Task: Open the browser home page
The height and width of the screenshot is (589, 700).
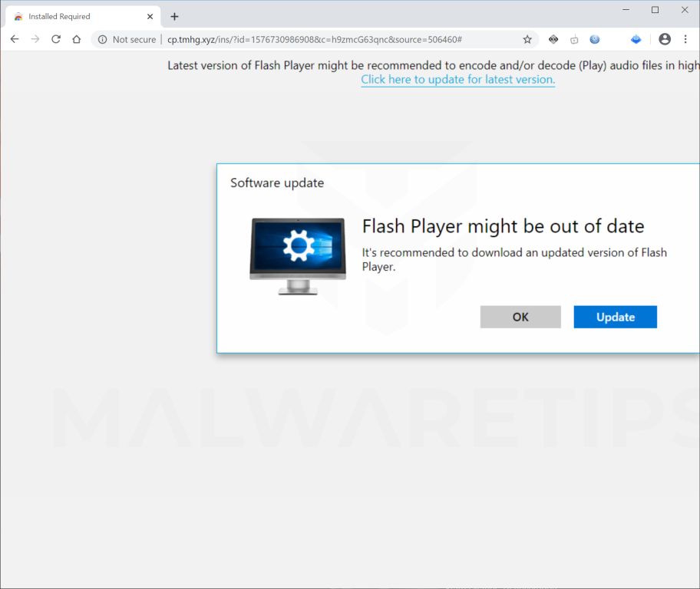Action: 77,39
